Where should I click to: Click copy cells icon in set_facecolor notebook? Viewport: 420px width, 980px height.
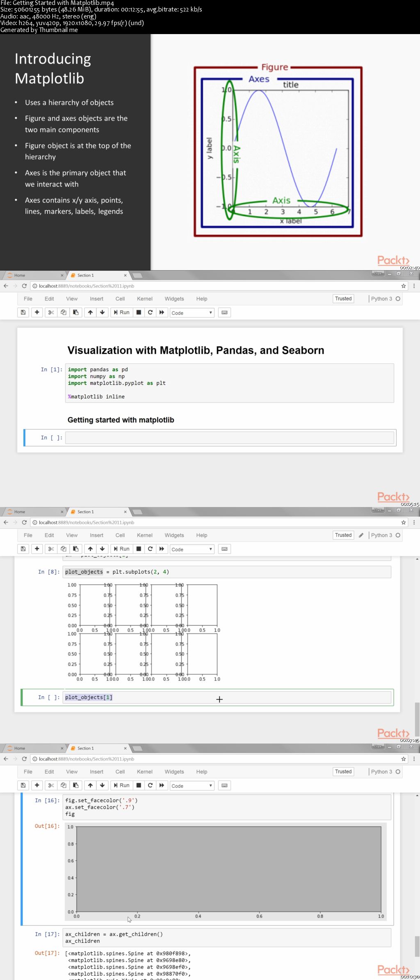click(63, 785)
